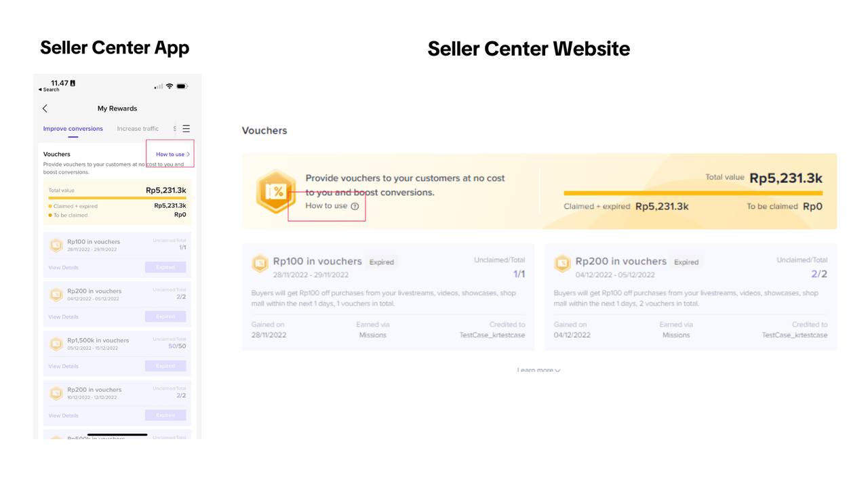The image size is (868, 488).
Task: Switch to the Increase traffic tab
Action: point(138,129)
